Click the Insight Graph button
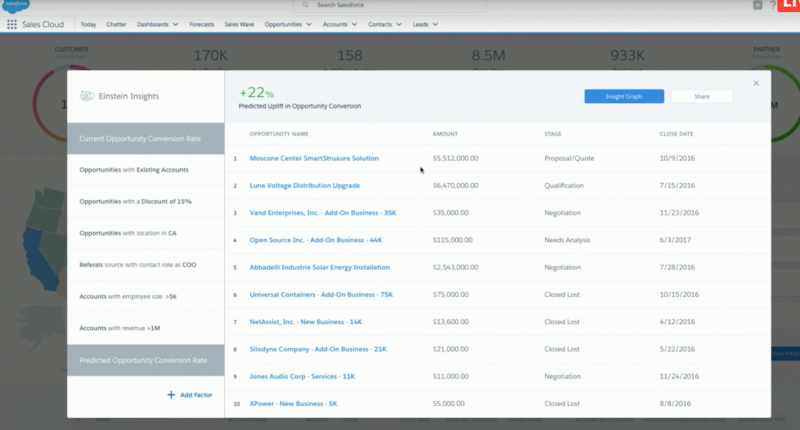Image resolution: width=800 pixels, height=430 pixels. [624, 96]
